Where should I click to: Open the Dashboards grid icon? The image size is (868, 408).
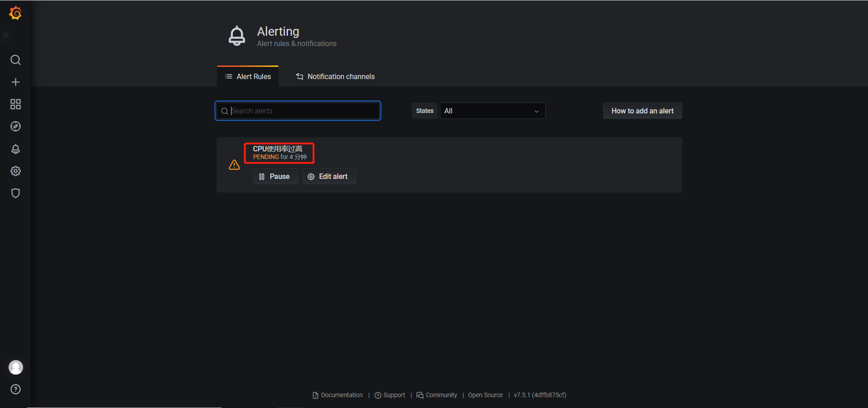click(15, 104)
